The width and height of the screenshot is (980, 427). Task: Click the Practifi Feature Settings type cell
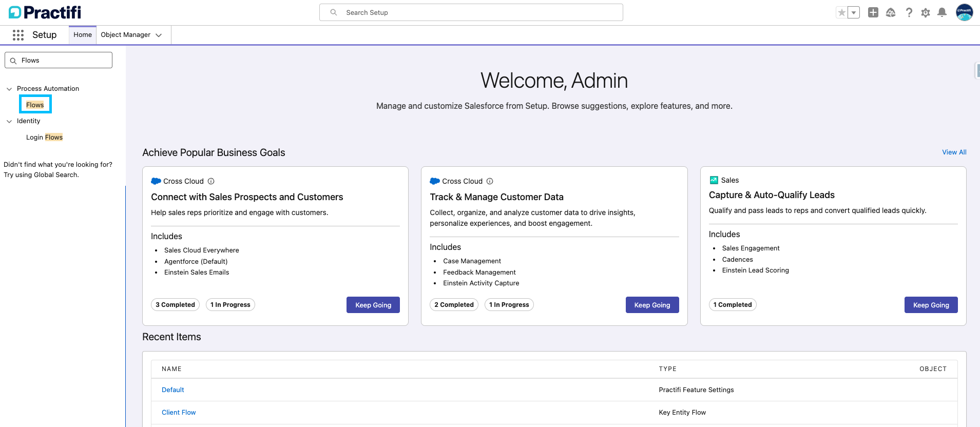click(x=696, y=390)
